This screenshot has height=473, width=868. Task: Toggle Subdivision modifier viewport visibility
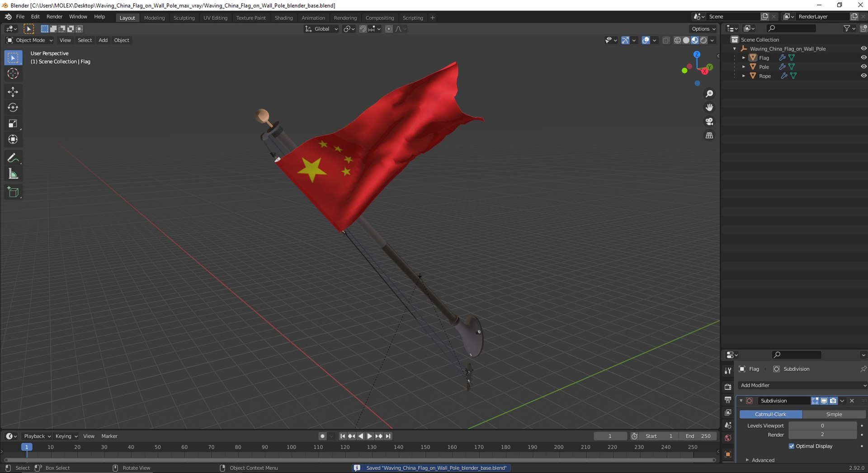tap(824, 401)
